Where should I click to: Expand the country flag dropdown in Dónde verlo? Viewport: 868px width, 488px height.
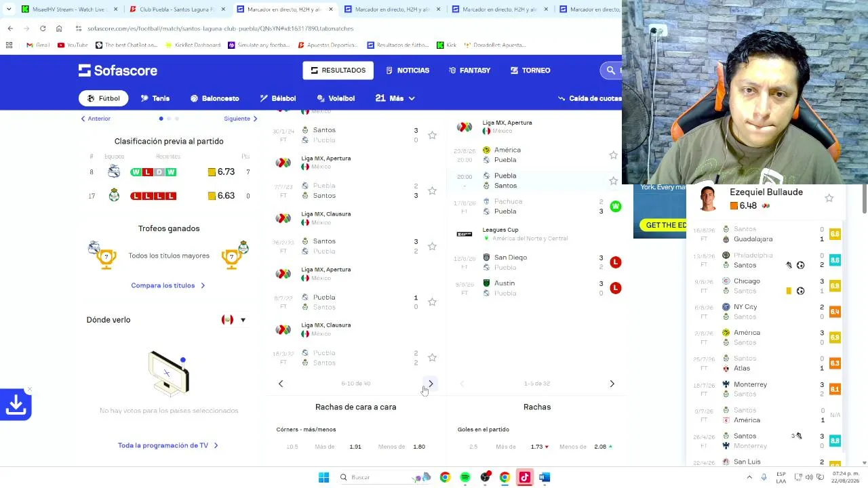(x=234, y=320)
